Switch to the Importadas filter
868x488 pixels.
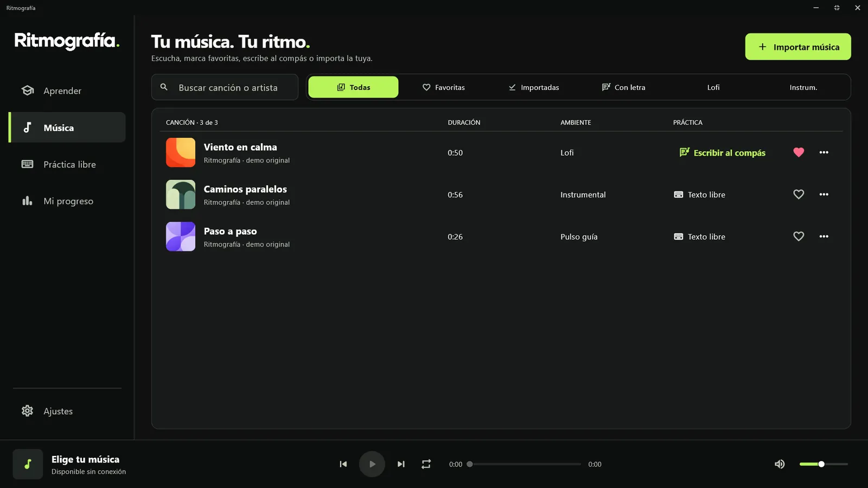[533, 87]
